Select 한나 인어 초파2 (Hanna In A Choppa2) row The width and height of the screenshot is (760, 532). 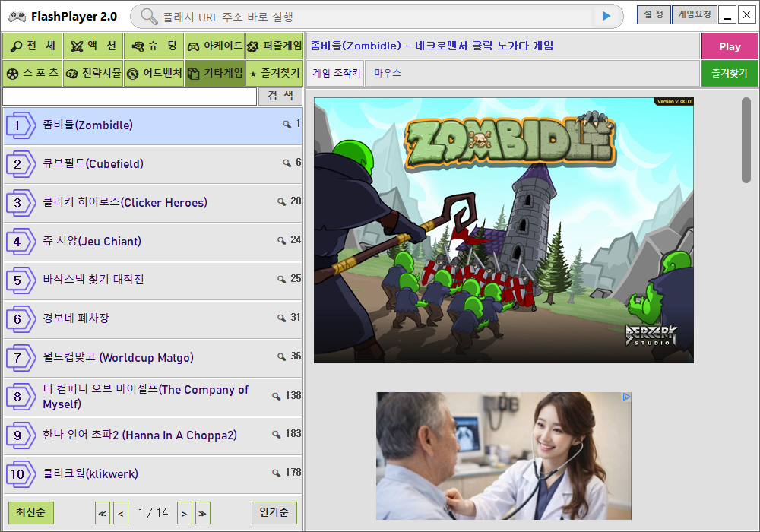pyautogui.click(x=153, y=435)
